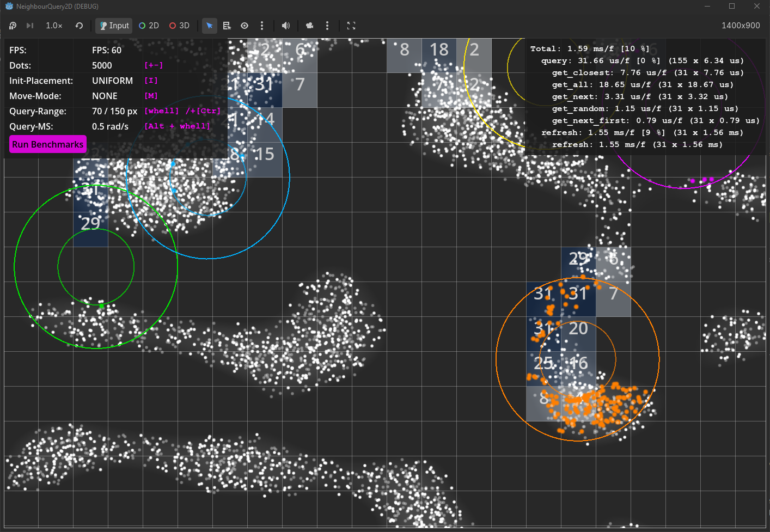Screen dimensions: 770x532
Task: Mute the game audio speaker icon
Action: (285, 26)
